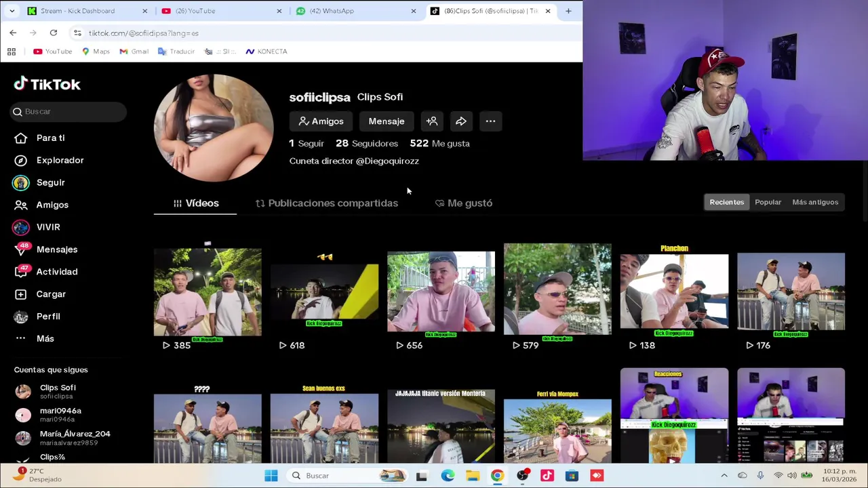Sort videos by Popular
Viewport: 868px width, 488px height.
(768, 202)
